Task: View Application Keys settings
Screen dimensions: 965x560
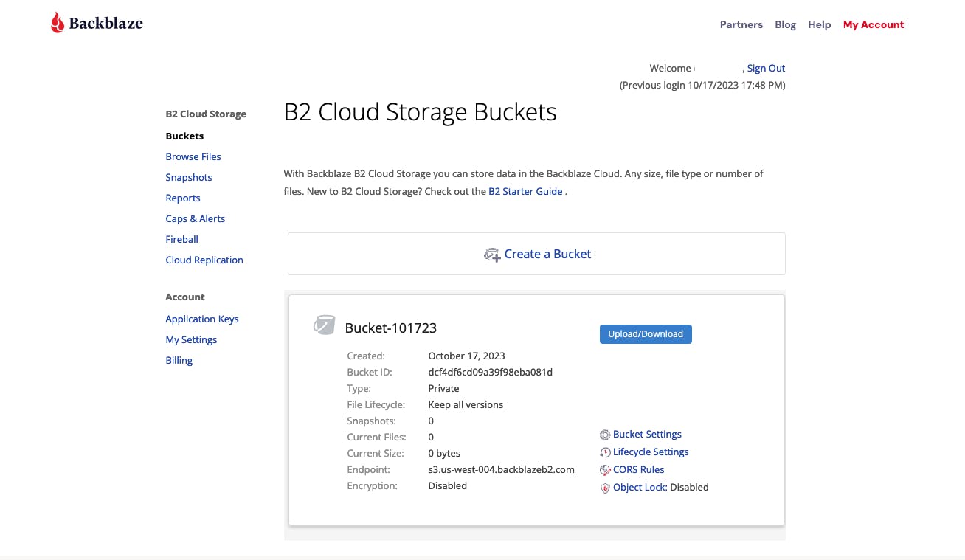Action: click(x=202, y=319)
